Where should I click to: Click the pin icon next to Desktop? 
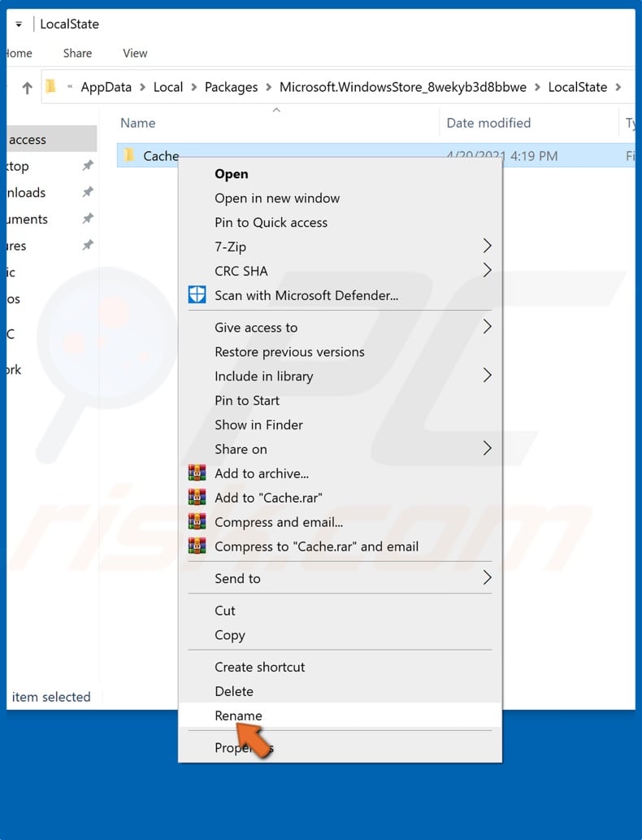coord(88,166)
